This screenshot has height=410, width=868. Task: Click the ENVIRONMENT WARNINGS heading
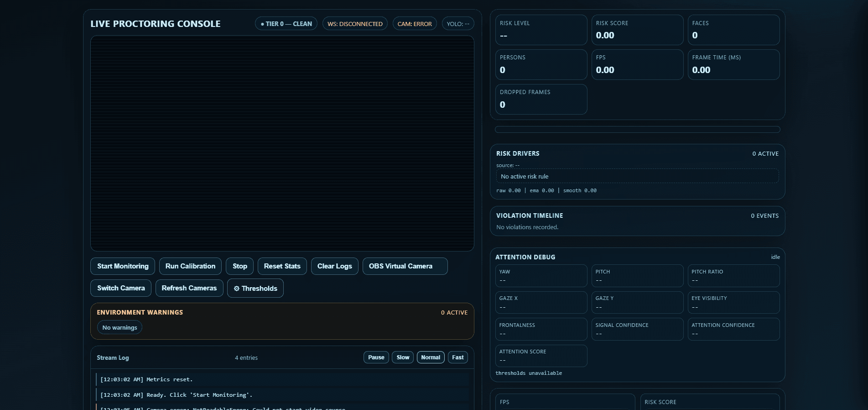(x=140, y=312)
